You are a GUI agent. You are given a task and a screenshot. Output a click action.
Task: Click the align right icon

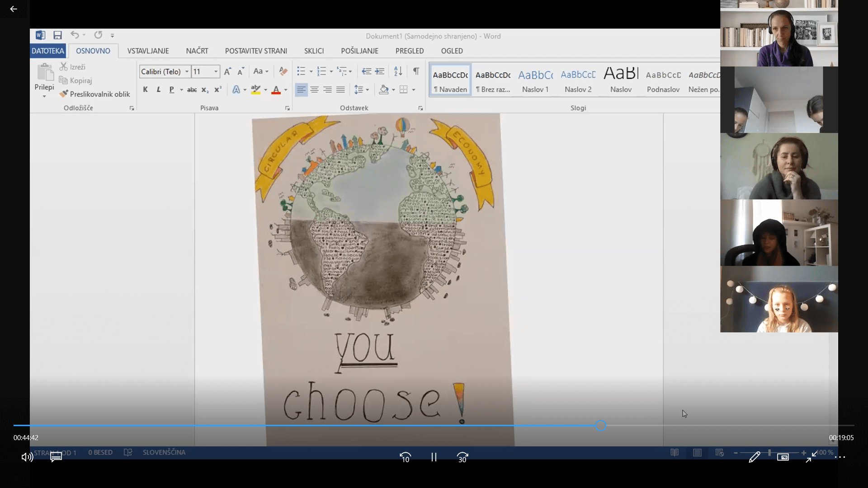(327, 89)
